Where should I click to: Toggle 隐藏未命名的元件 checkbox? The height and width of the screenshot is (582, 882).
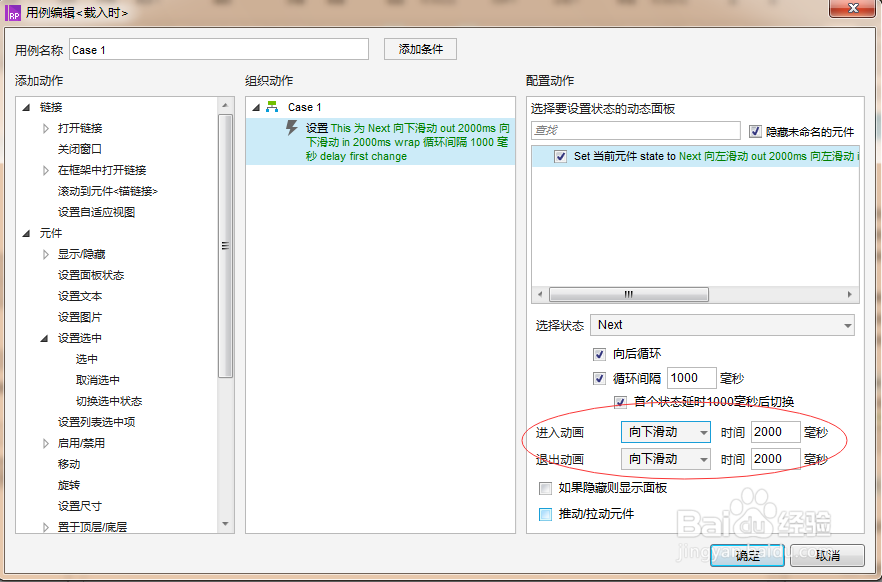click(755, 132)
